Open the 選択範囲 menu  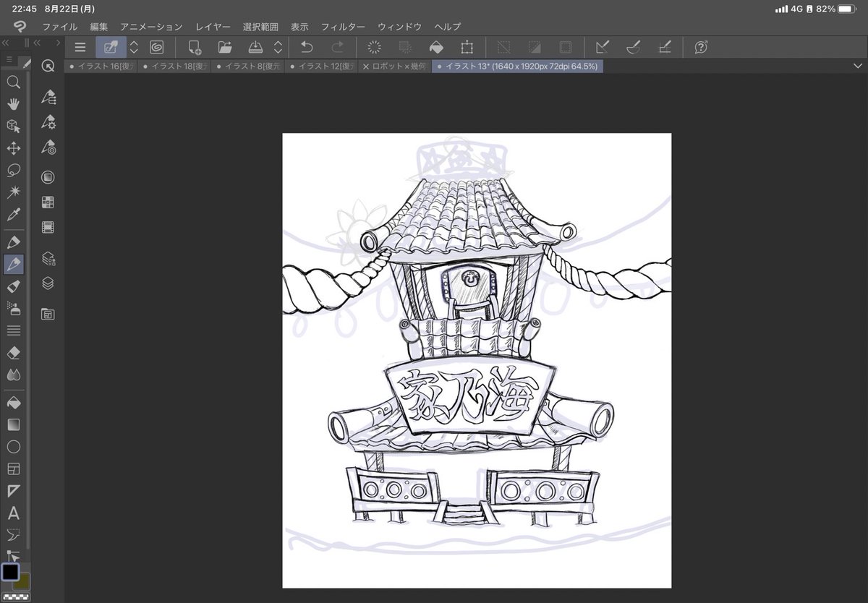260,27
